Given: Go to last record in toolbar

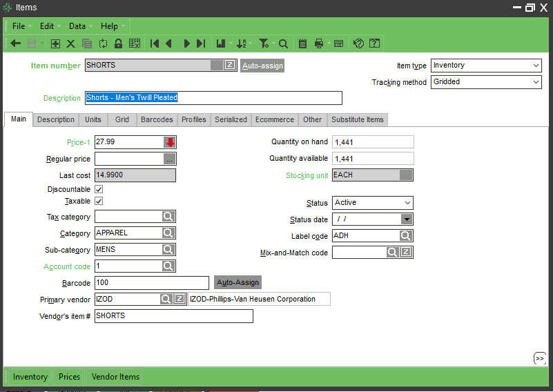Looking at the screenshot, I should [201, 43].
